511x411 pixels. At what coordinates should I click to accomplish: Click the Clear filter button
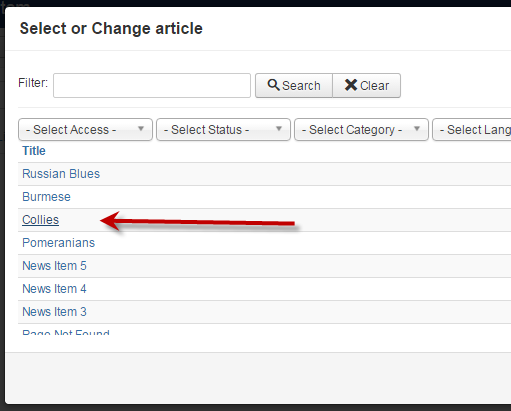coord(366,86)
